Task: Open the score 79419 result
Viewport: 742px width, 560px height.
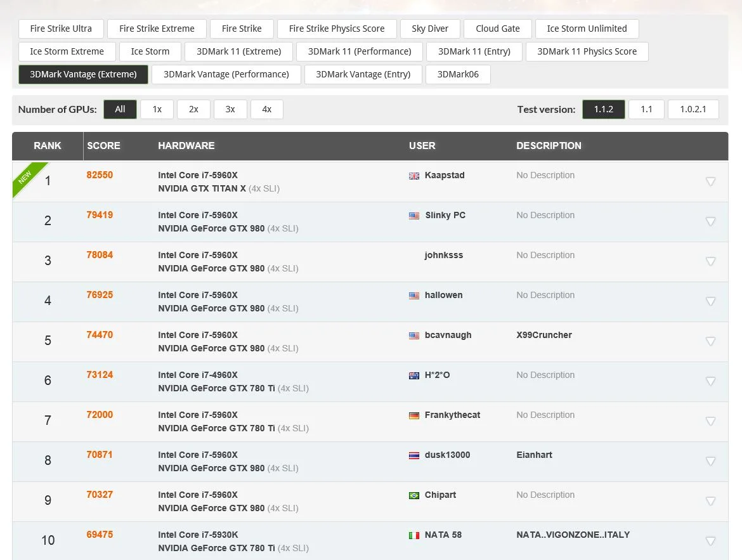Action: pos(100,214)
